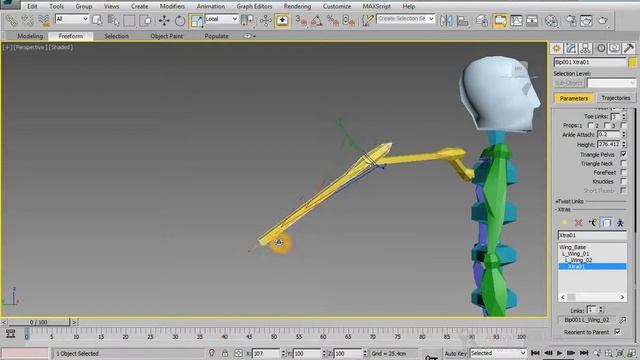This screenshot has width=640, height=360.
Task: Switch to the Populate ribbon tab
Action: pos(216,36)
